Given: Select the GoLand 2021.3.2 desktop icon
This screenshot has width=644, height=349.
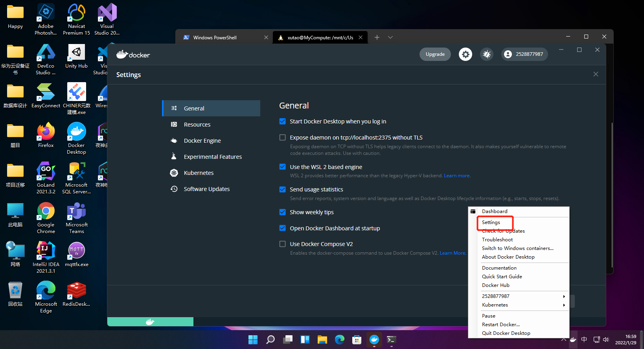Looking at the screenshot, I should point(46,178).
